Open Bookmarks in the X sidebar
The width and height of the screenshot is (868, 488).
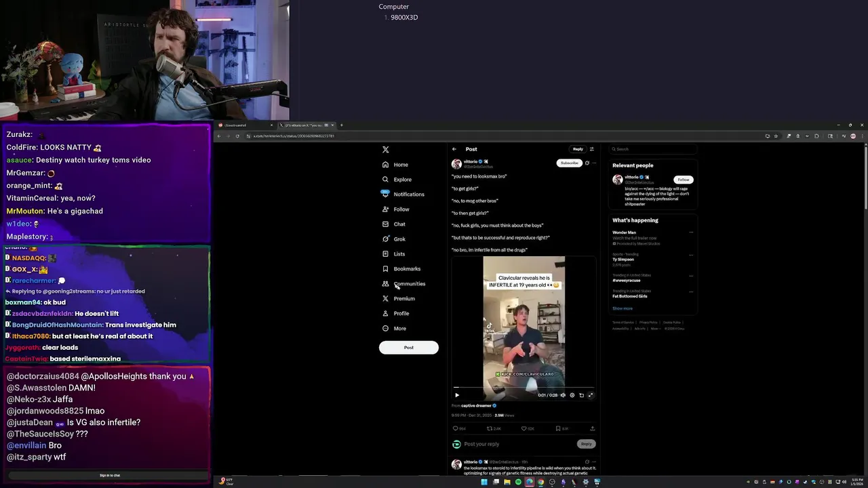pos(401,269)
